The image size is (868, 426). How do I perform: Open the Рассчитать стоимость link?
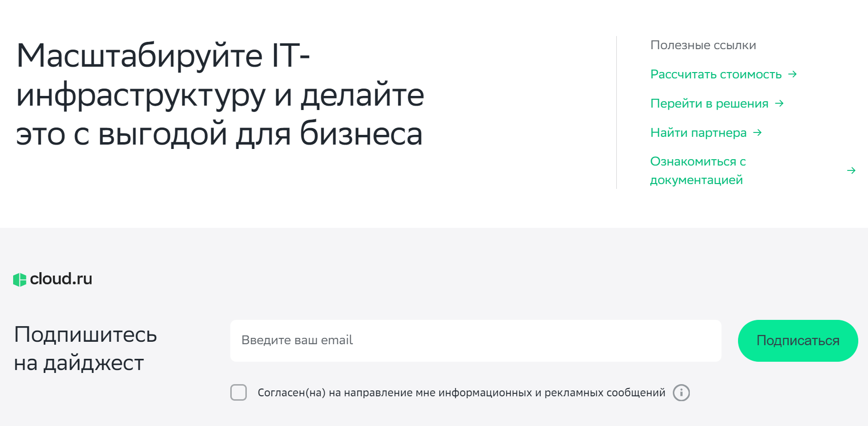click(716, 74)
